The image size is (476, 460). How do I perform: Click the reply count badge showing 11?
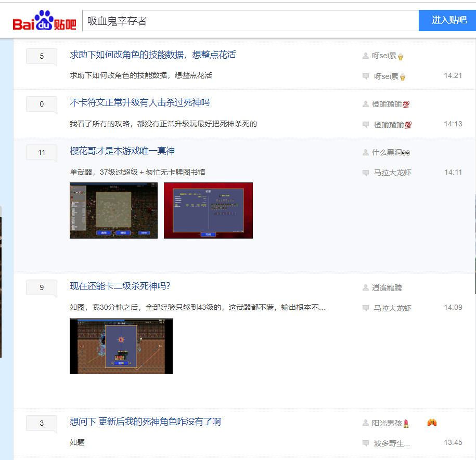[x=41, y=152]
